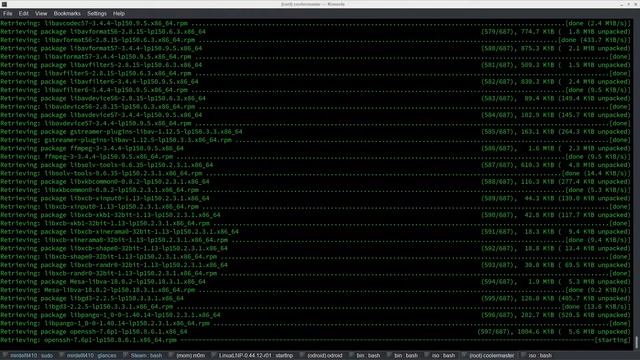
Task: Switch to the (odroid) odroid tab
Action: point(323,356)
